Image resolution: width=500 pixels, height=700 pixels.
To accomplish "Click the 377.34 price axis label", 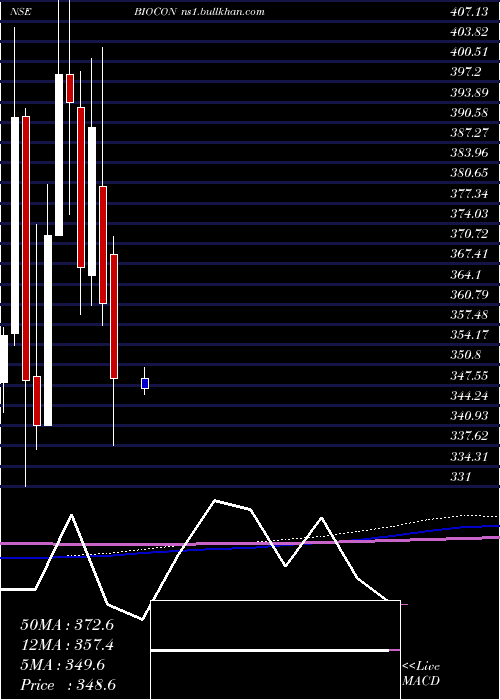I will (469, 193).
